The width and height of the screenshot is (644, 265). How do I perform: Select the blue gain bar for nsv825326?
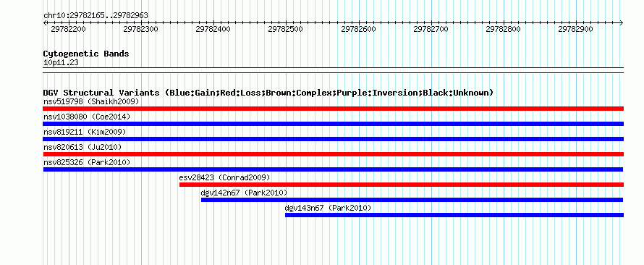(333, 169)
